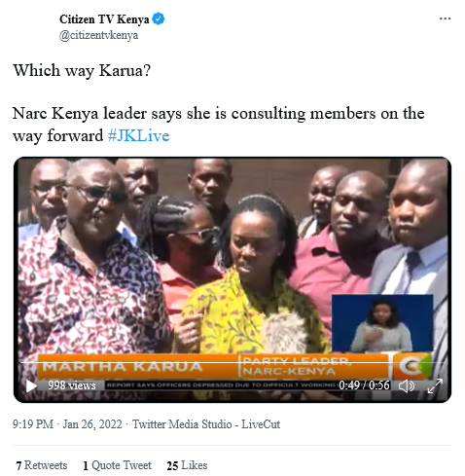Image resolution: width=465 pixels, height=476 pixels.
Task: Open the @citizentvkenya handle link
Action: [x=98, y=35]
